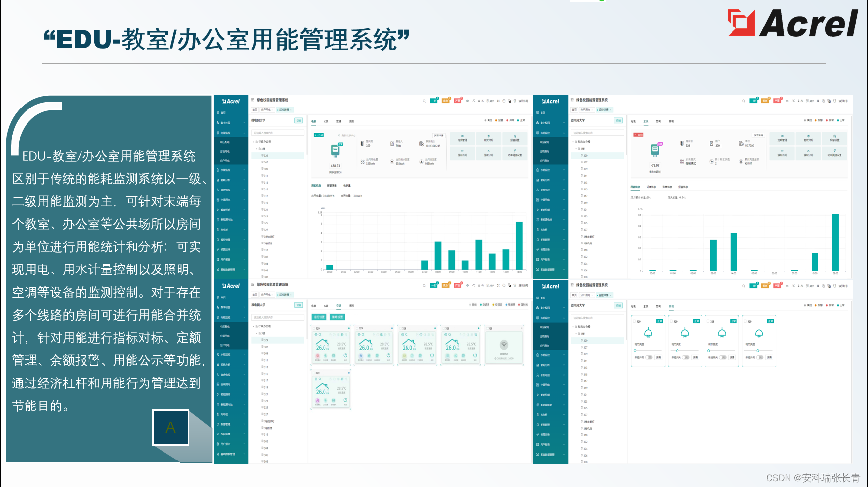Collapse sidebar via hamburger icon in air-conditioner screenshot
The image size is (868, 487).
pos(253,284)
